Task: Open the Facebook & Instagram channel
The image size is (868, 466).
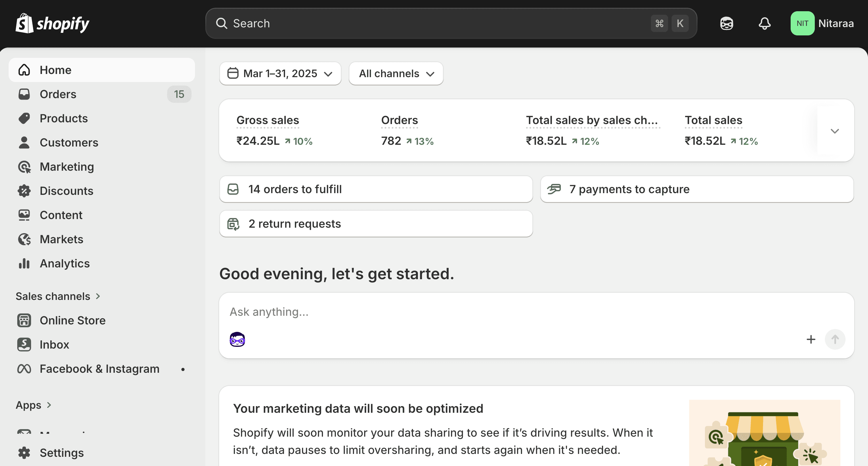Action: [x=99, y=369]
